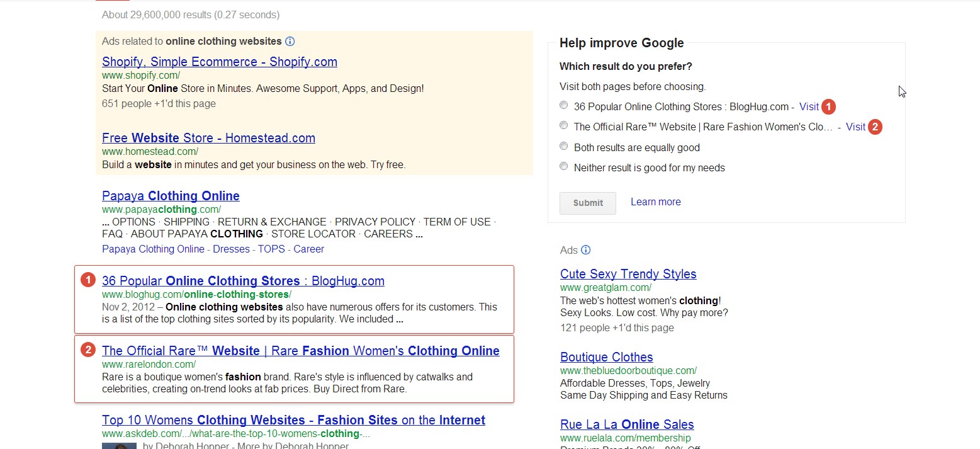The width and height of the screenshot is (980, 449).
Task: Click Visit link for BlogHug result
Action: [x=809, y=106]
